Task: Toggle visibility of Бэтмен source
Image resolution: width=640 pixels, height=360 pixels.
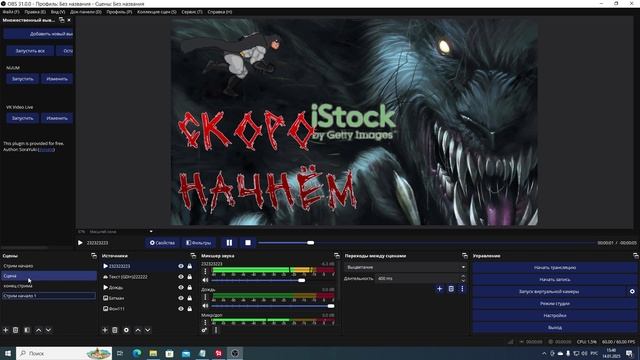Action: coord(181,298)
